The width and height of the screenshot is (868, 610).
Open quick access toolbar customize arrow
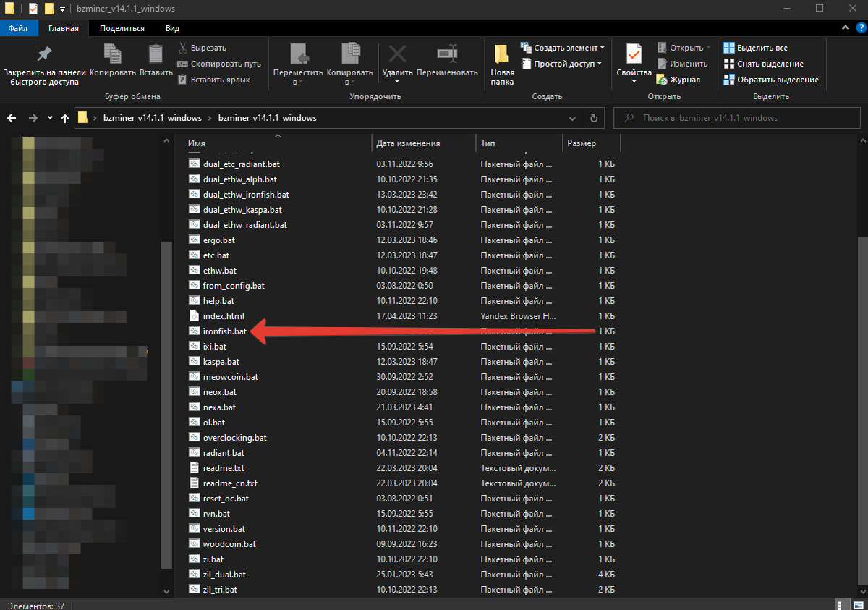62,9
